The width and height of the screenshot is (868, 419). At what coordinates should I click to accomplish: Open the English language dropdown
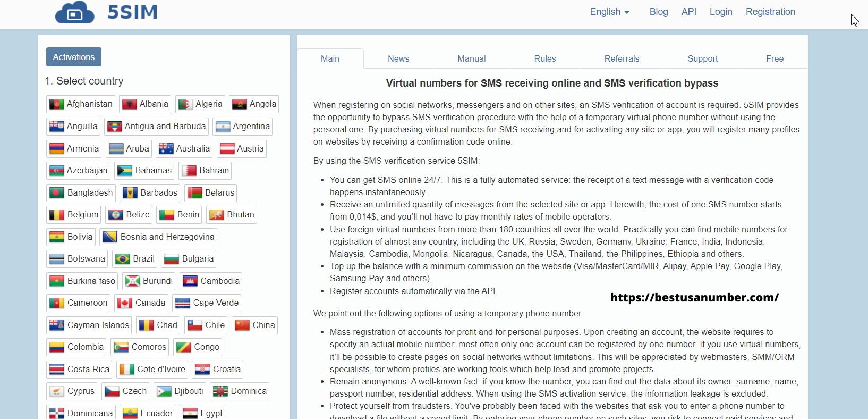point(609,12)
